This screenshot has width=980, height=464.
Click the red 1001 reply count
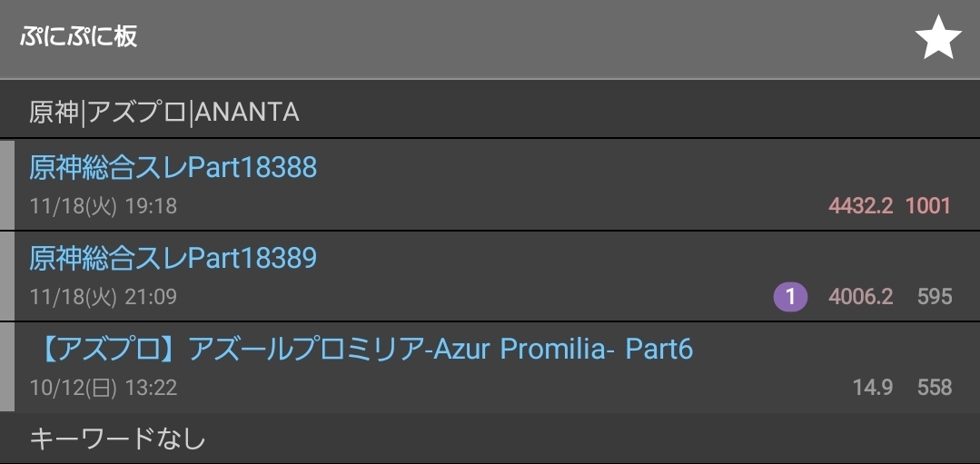pyautogui.click(x=927, y=206)
